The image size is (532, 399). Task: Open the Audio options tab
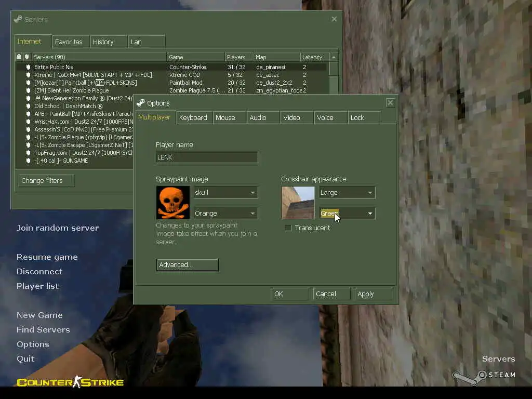pos(263,117)
